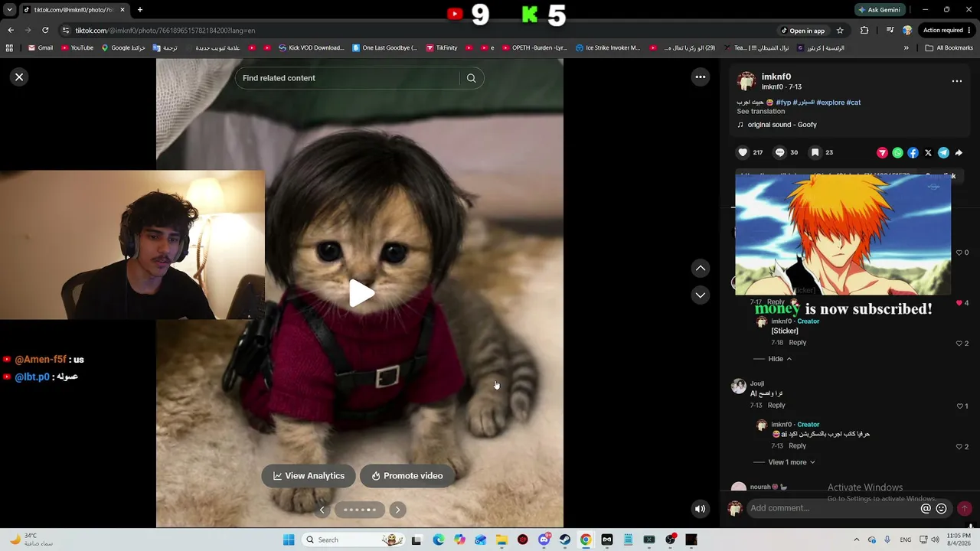Bookmark this page with the star icon
The width and height of the screenshot is (980, 551).
coord(840,31)
